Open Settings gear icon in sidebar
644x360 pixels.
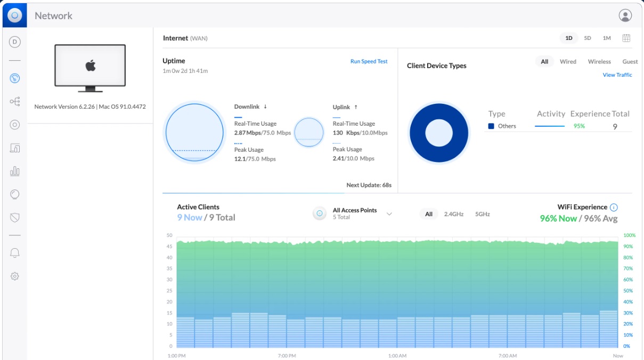click(x=15, y=276)
